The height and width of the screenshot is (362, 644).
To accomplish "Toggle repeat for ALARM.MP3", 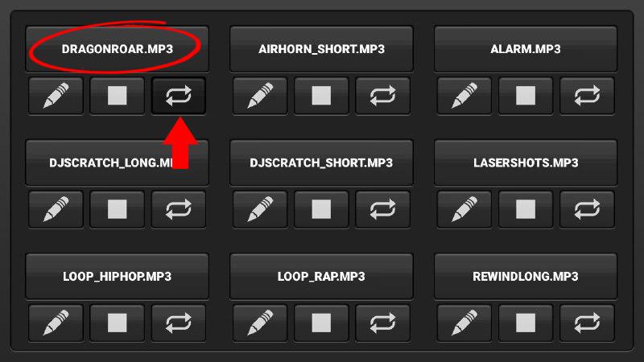I will (x=587, y=96).
